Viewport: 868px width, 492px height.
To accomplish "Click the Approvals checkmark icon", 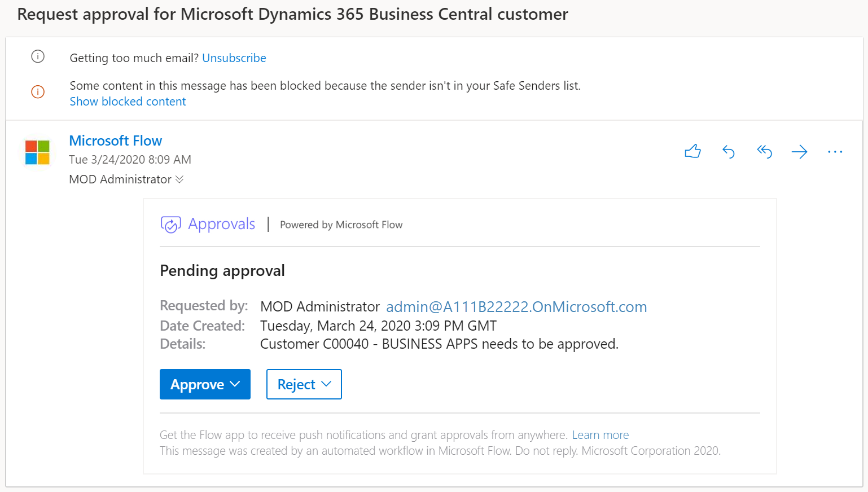I will 170,225.
